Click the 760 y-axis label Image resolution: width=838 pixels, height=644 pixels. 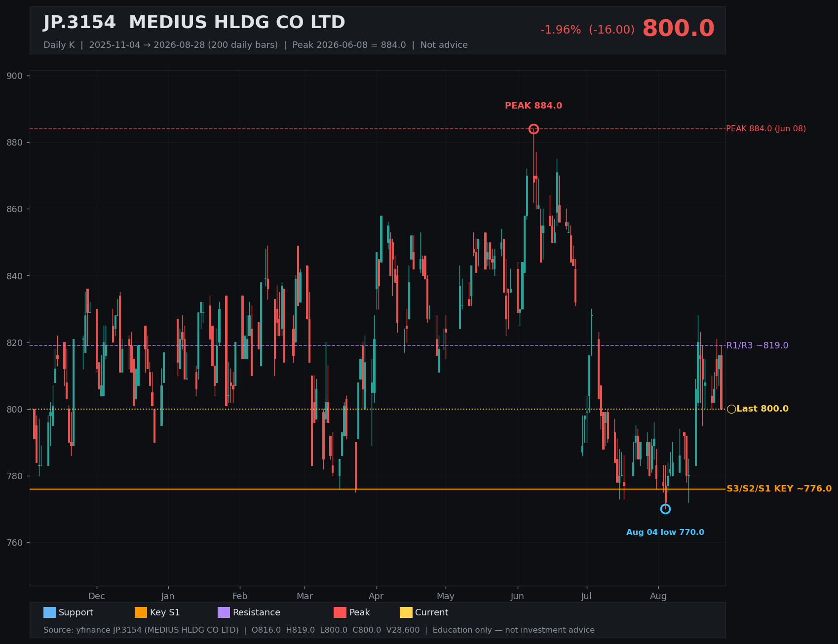(15, 543)
